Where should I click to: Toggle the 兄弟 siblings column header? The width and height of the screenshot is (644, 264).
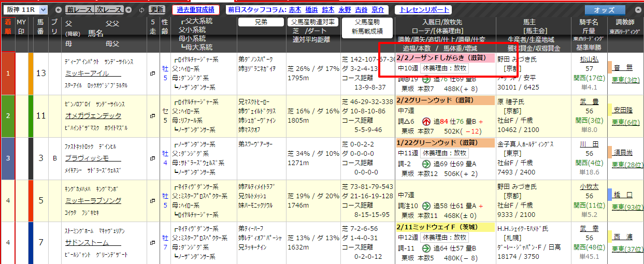click(x=260, y=22)
